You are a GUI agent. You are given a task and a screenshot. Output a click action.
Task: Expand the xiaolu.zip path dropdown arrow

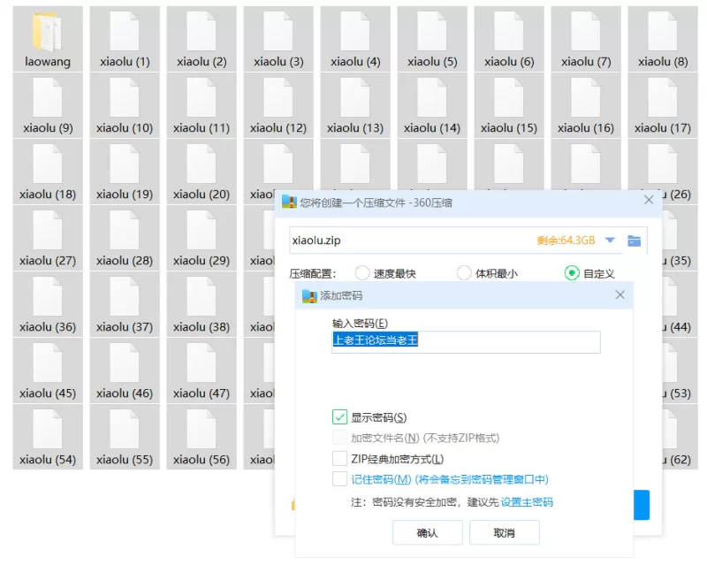(610, 241)
